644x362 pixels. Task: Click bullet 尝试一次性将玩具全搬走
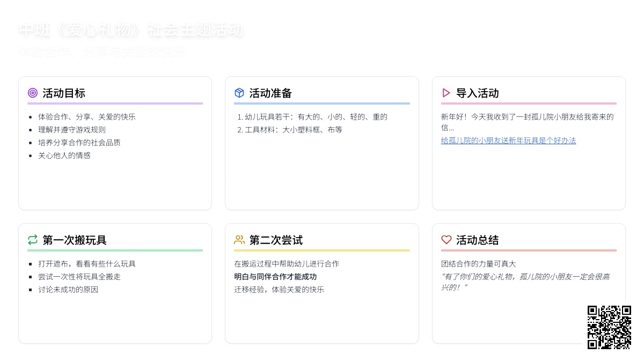(79, 277)
